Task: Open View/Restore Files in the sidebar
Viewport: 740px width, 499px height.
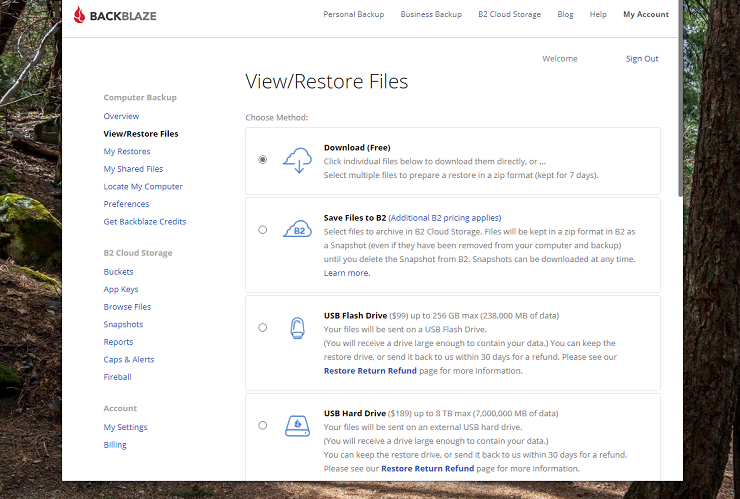Action: 141,134
